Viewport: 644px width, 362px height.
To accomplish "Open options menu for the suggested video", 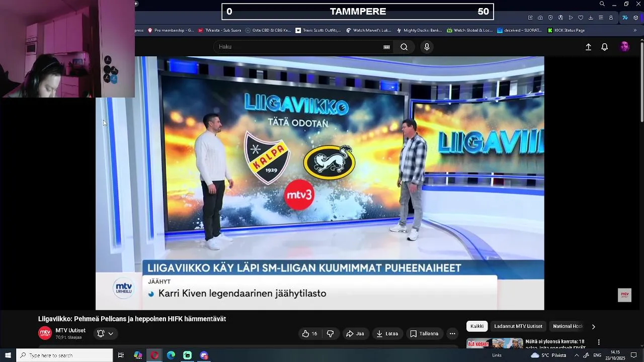I will [599, 342].
